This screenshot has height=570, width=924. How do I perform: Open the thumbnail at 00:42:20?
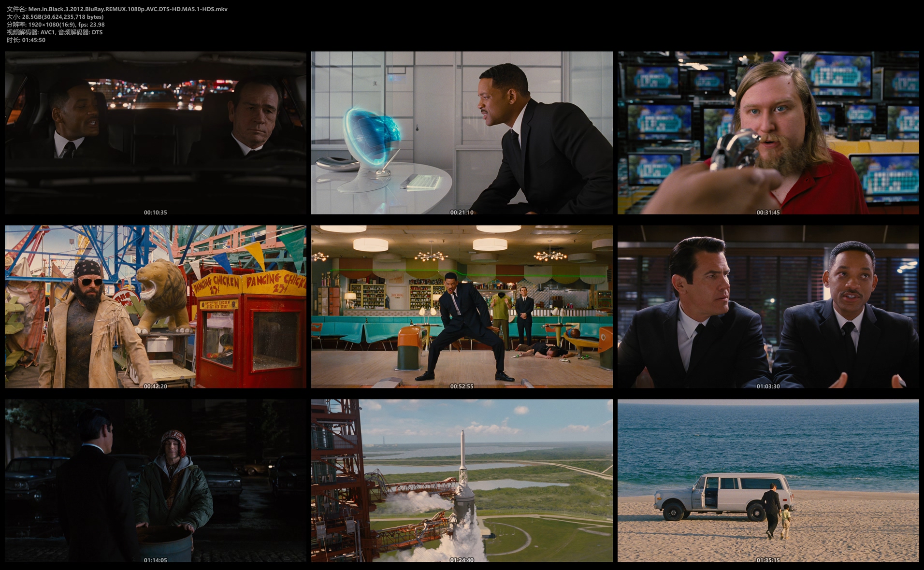point(156,307)
